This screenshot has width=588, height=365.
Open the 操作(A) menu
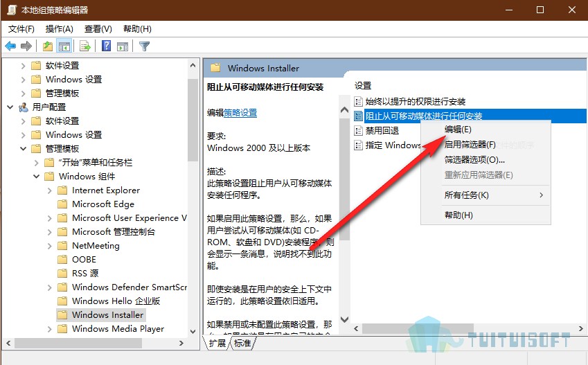(x=60, y=29)
